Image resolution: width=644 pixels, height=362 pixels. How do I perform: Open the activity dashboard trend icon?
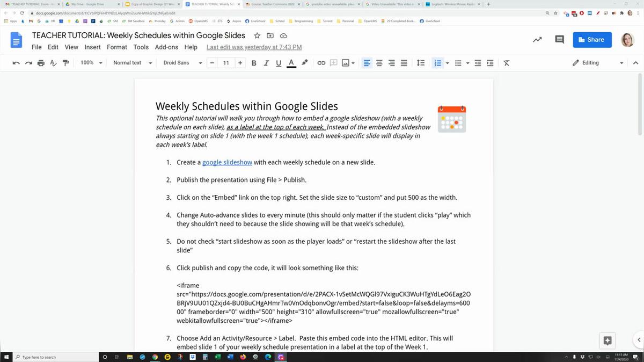537,40
